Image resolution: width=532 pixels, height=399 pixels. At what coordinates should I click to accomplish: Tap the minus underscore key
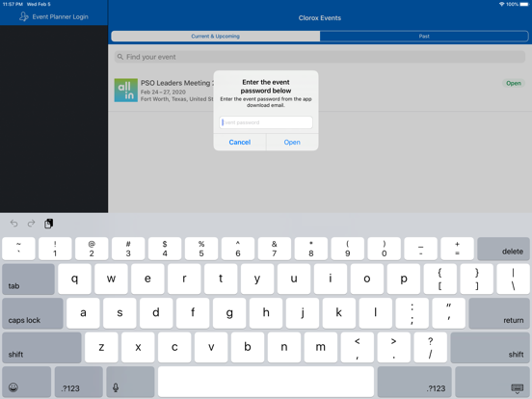[x=421, y=249]
